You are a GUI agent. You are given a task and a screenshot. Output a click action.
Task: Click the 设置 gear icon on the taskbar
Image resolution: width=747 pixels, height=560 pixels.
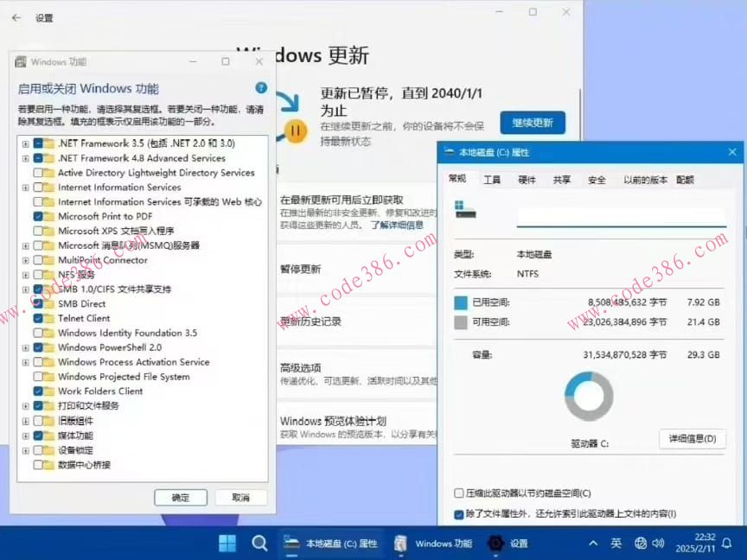495,544
